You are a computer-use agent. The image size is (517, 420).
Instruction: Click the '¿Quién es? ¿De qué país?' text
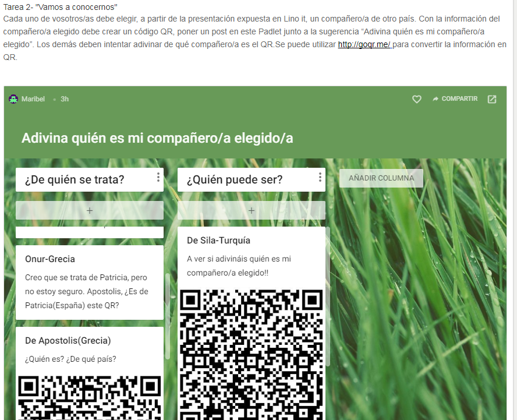point(70,359)
